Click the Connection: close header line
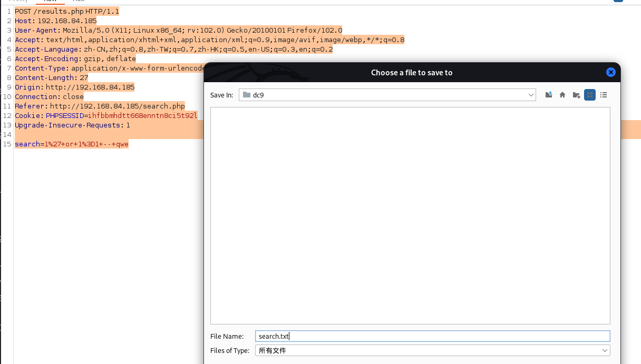Image resolution: width=641 pixels, height=364 pixels. point(50,96)
